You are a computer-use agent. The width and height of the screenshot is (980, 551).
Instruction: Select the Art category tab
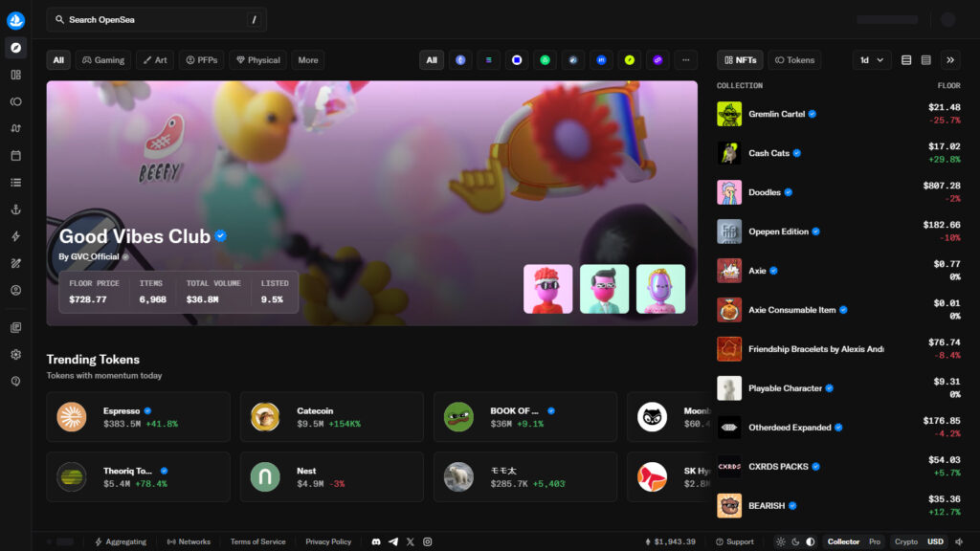pos(155,60)
